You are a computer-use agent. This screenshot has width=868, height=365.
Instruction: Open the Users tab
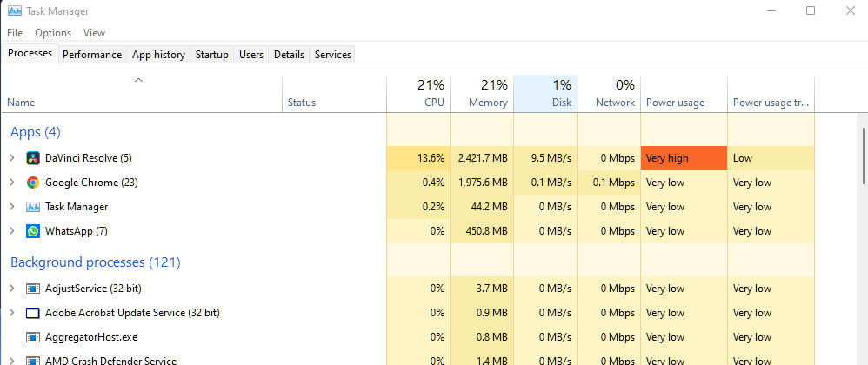251,55
